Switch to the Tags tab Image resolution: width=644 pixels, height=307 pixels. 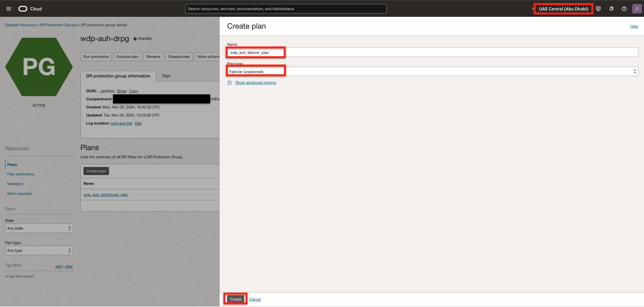[166, 76]
